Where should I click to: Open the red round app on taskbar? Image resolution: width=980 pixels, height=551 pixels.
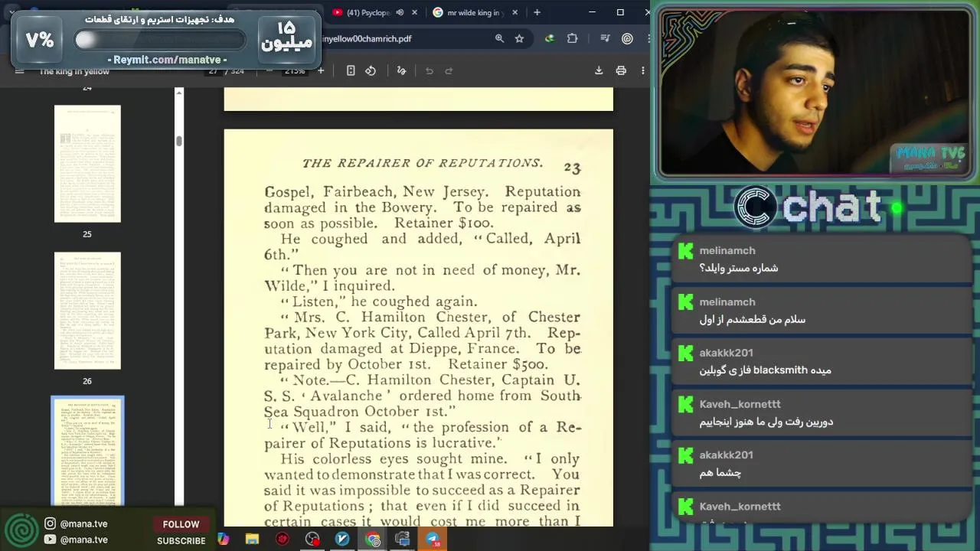(283, 540)
